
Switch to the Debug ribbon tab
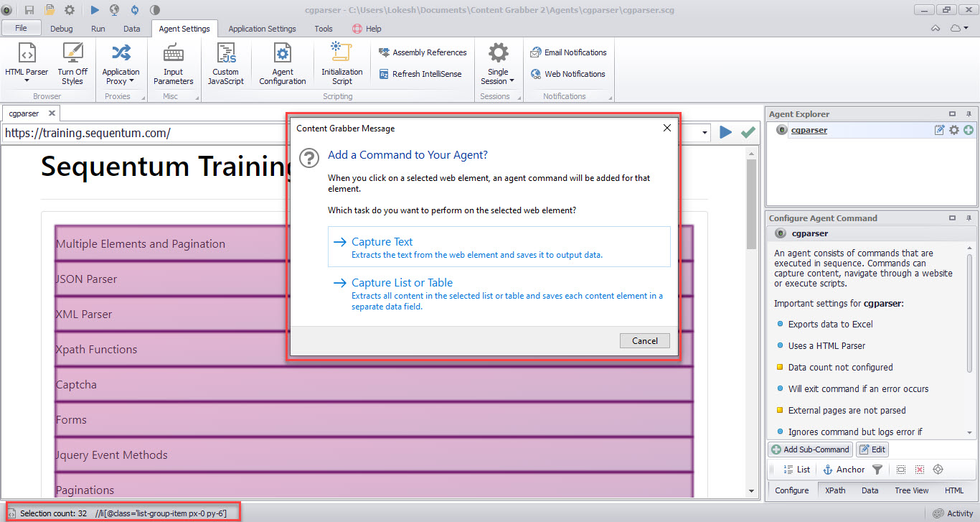click(x=62, y=29)
